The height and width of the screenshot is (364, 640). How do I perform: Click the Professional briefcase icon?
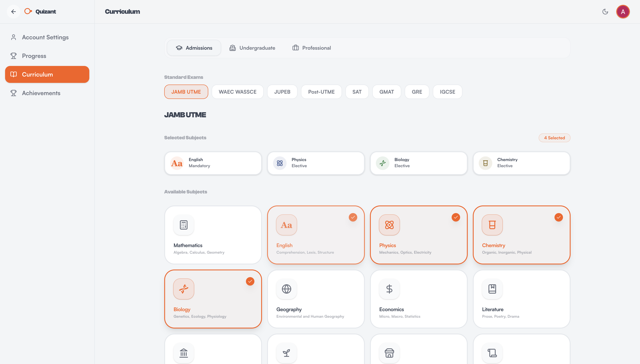(x=296, y=48)
